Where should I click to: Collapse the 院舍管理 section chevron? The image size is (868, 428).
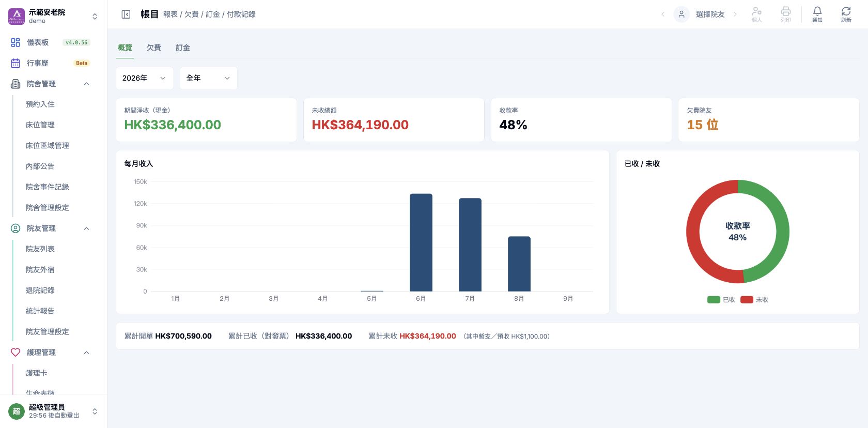click(x=86, y=84)
